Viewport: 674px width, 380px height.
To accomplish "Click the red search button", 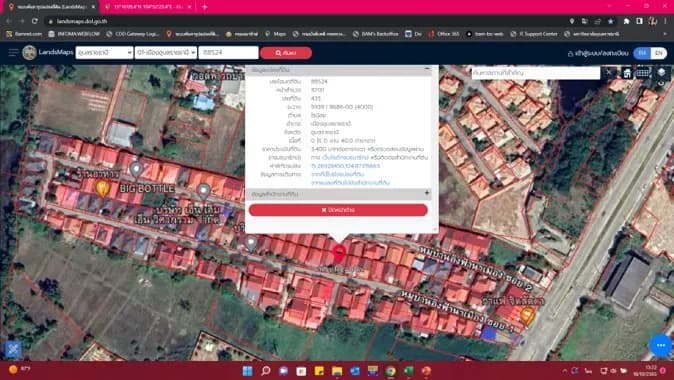I will [x=286, y=53].
